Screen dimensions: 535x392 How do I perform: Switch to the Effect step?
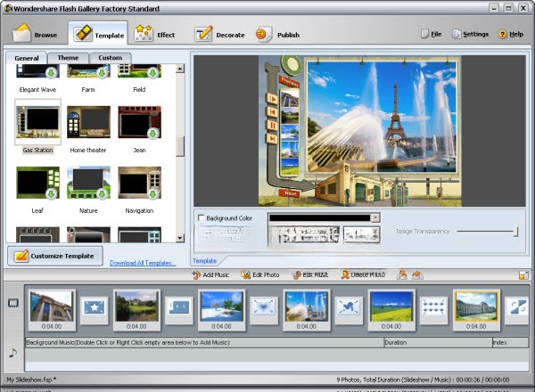click(x=154, y=35)
